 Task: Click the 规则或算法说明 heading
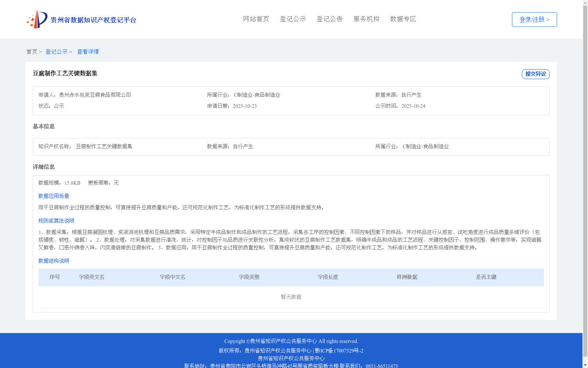pos(56,221)
